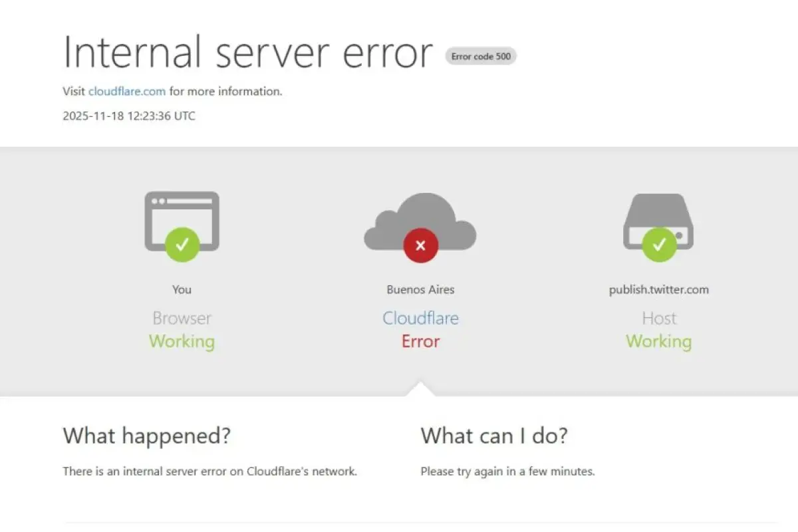Click the red error X on the cloud
This screenshot has height=532, width=798.
tap(420, 245)
